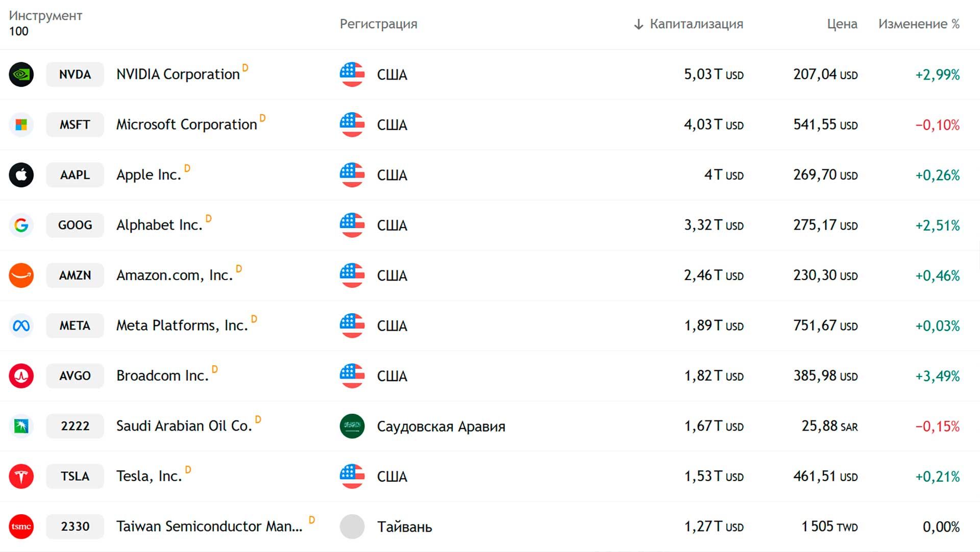Open the Microsoft Corporation link
Screen dimensions: 980x552
pyautogui.click(x=186, y=124)
